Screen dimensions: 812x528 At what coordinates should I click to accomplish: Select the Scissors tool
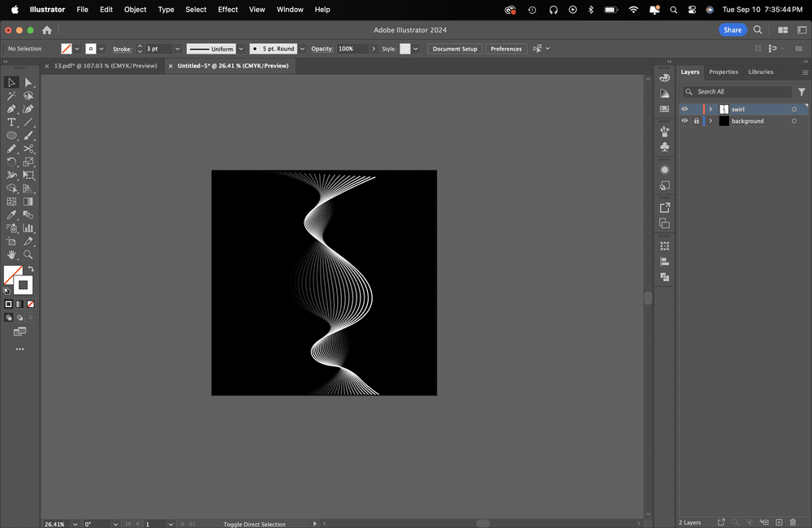click(28, 149)
